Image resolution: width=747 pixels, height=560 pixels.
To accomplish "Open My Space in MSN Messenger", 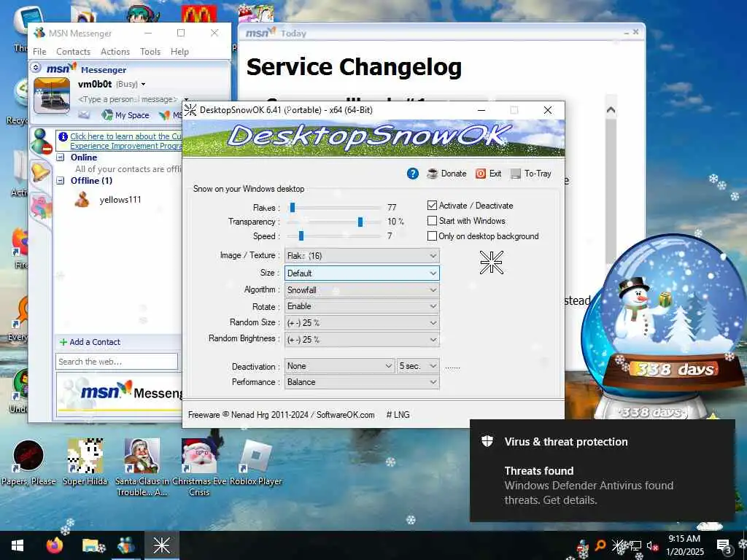I will pos(125,114).
